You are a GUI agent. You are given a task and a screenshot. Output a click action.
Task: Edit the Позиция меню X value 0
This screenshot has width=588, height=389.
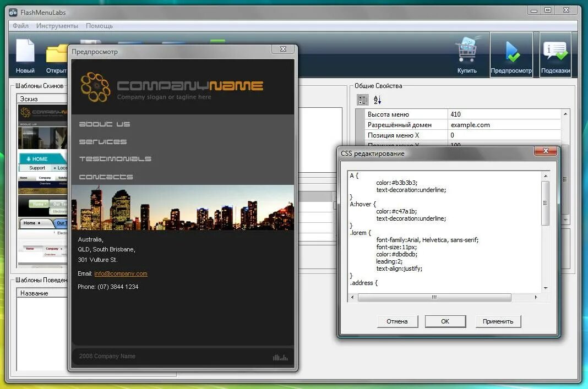click(504, 135)
